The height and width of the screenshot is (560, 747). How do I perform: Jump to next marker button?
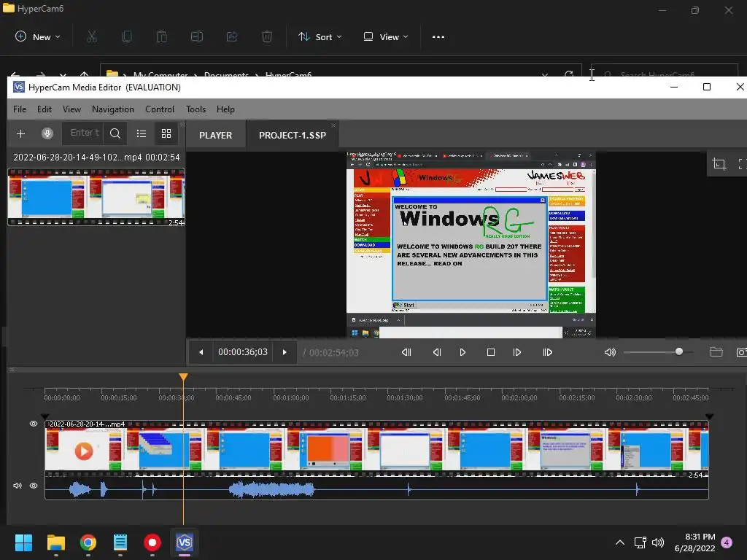(547, 352)
